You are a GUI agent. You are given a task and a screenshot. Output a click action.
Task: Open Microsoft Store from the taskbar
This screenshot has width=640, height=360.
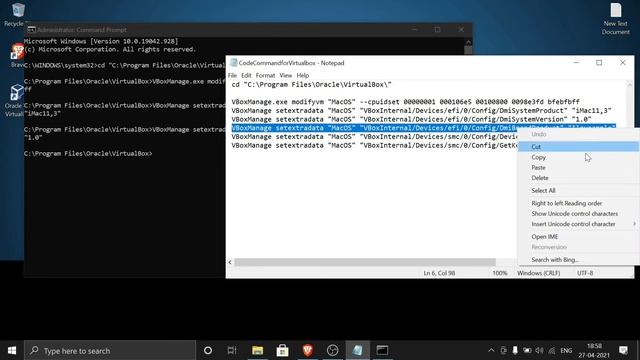(282, 350)
